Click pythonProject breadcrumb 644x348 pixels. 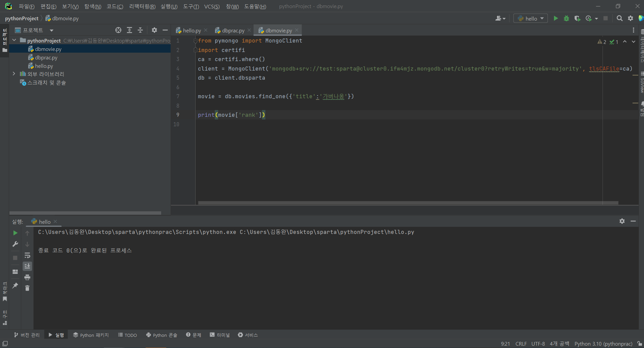[22, 18]
